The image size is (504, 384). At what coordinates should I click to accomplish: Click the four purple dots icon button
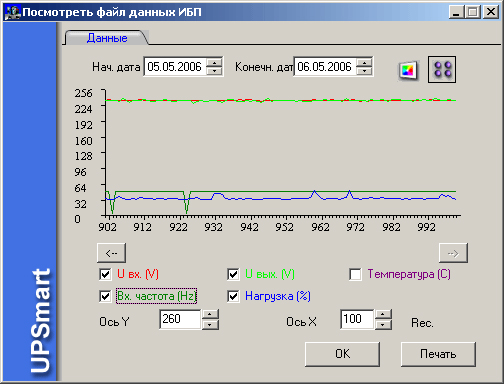[442, 70]
